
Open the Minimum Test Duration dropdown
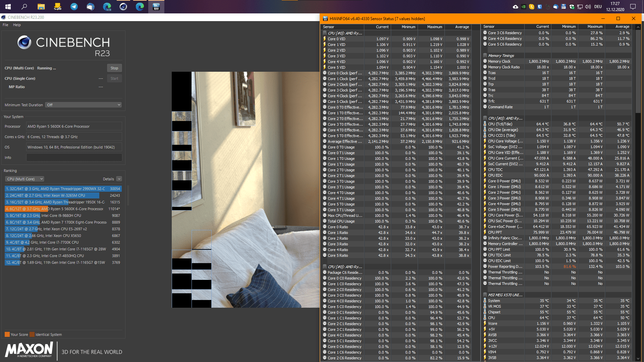[84, 105]
